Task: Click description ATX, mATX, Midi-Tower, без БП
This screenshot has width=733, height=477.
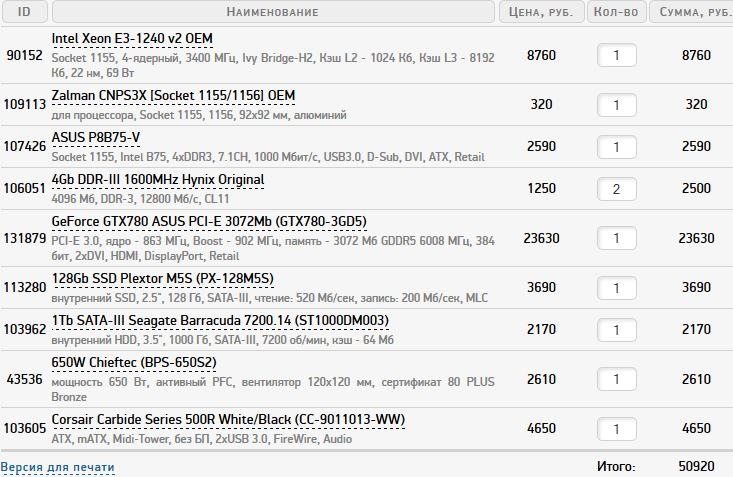Action: (201, 439)
